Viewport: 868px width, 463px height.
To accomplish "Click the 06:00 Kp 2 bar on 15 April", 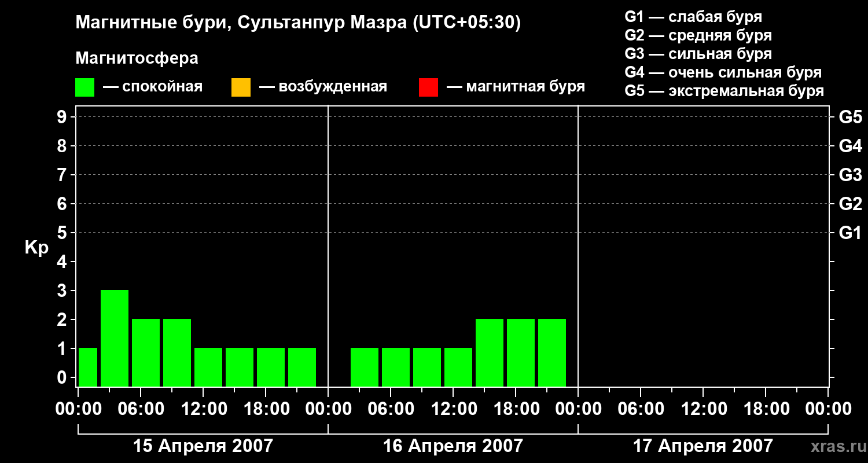I will 146,352.
